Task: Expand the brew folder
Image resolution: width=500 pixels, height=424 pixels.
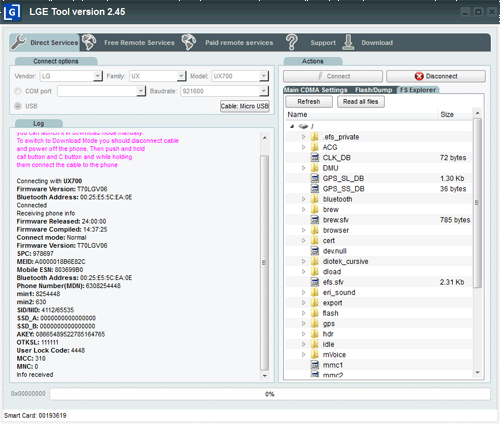Action: pyautogui.click(x=303, y=209)
